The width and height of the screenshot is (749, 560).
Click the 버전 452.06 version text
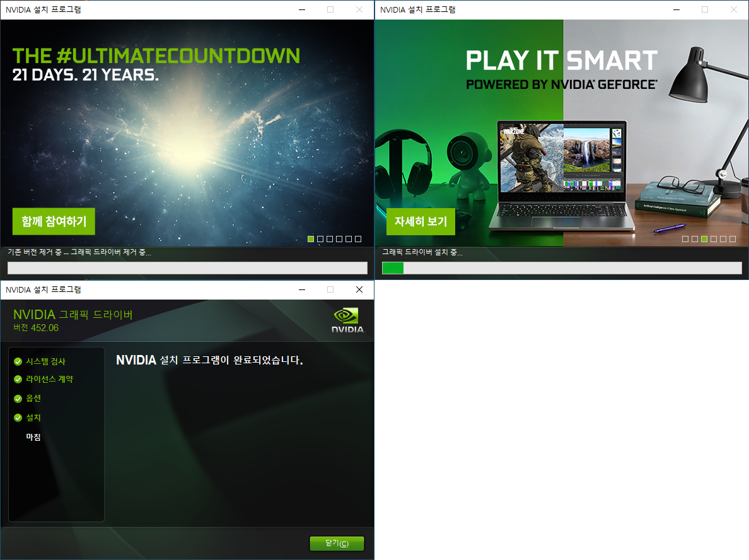(x=36, y=328)
